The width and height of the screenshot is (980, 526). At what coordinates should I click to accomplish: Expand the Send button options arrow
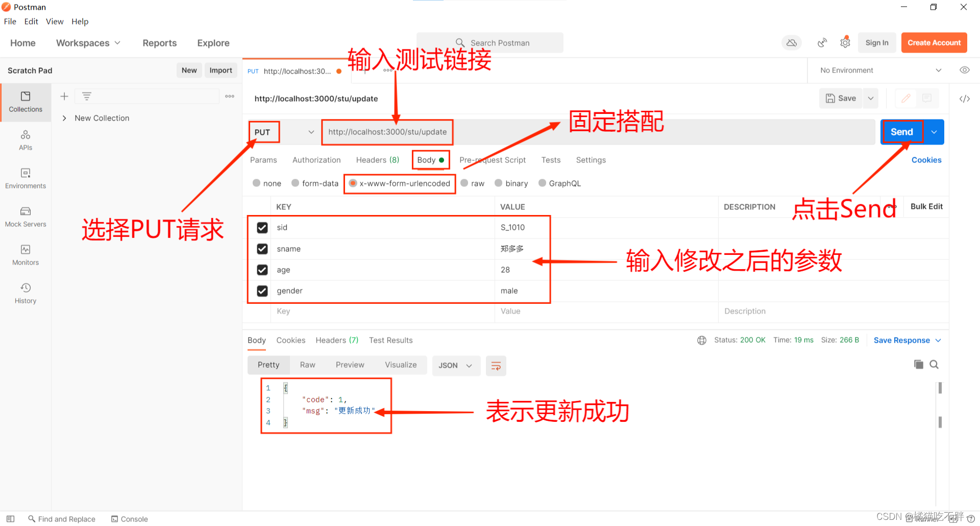(934, 132)
